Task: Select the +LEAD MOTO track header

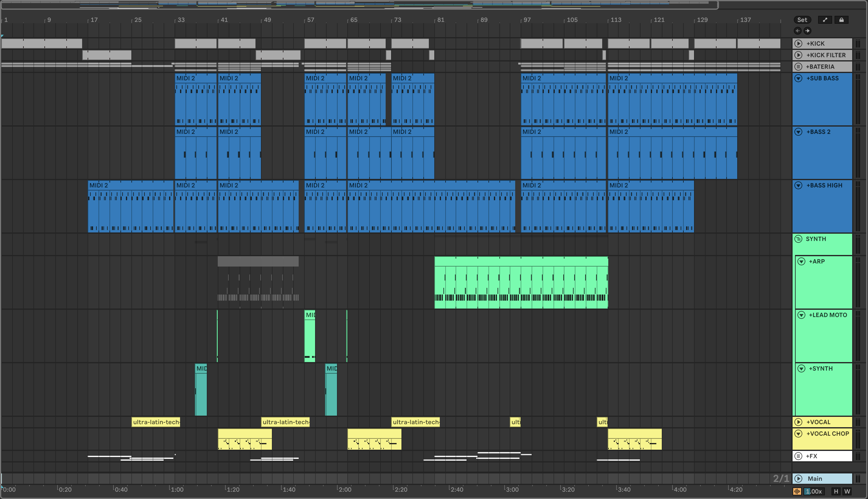Action: 828,315
